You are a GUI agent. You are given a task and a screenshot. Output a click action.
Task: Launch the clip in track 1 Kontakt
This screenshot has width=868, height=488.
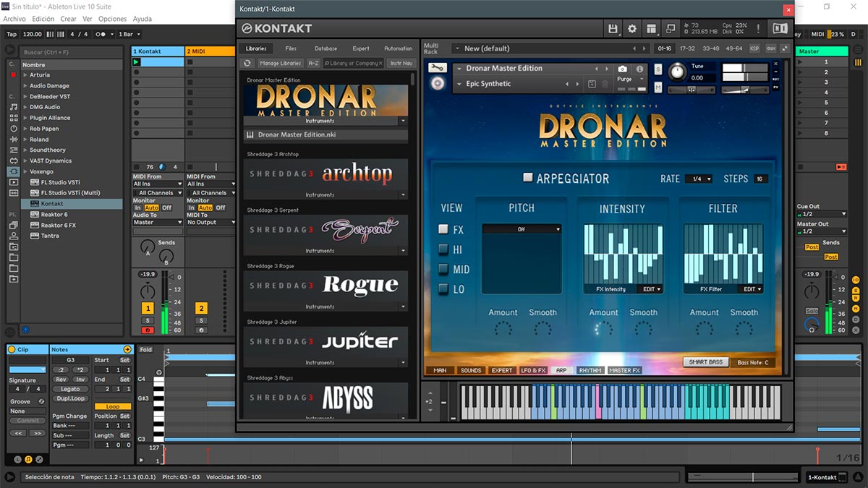pos(136,62)
